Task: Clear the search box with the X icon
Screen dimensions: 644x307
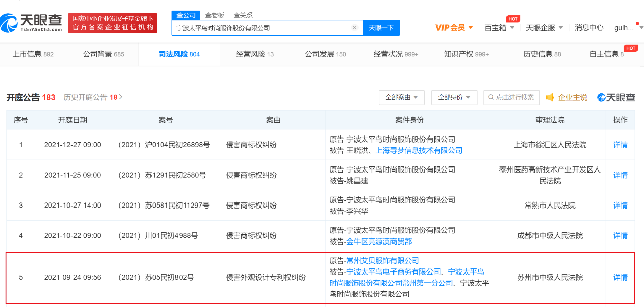Action: tap(355, 28)
